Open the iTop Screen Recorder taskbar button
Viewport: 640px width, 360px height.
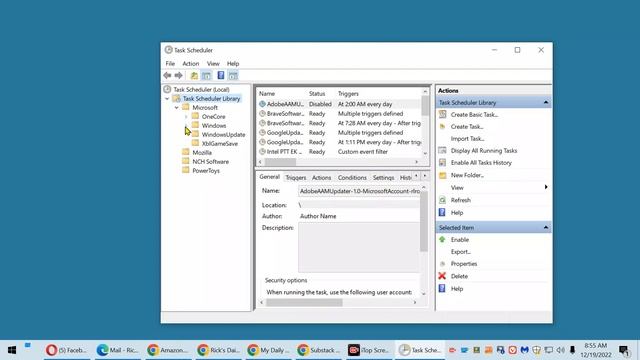[x=370, y=350]
